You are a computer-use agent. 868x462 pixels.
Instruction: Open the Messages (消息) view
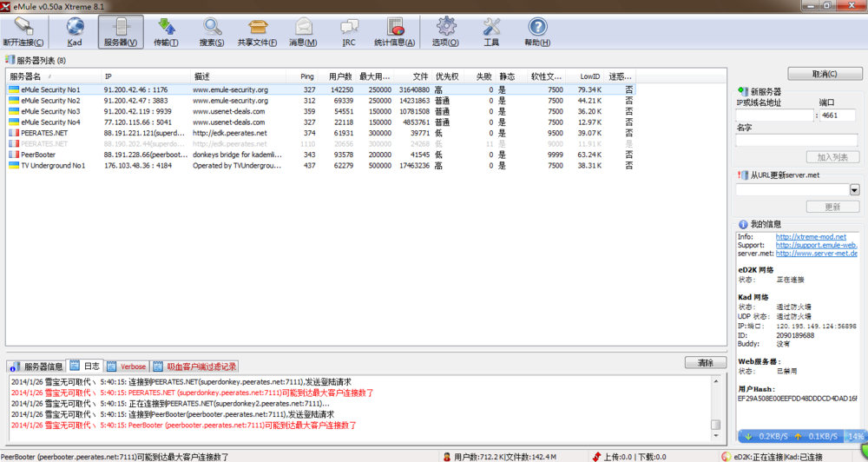[303, 31]
